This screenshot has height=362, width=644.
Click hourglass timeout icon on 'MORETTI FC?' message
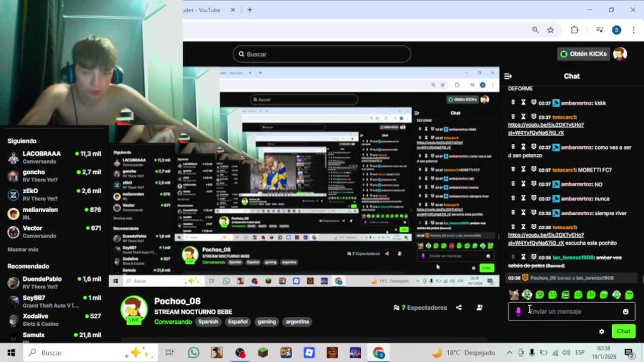(x=523, y=169)
